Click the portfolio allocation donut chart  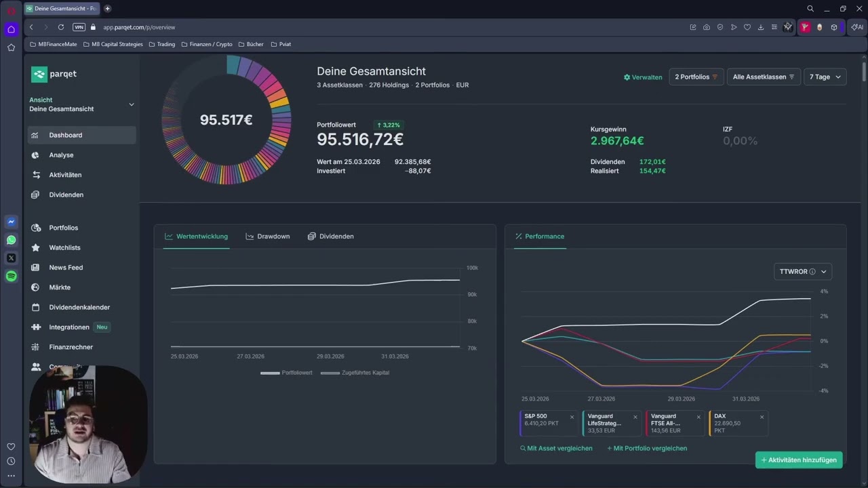[x=226, y=120]
